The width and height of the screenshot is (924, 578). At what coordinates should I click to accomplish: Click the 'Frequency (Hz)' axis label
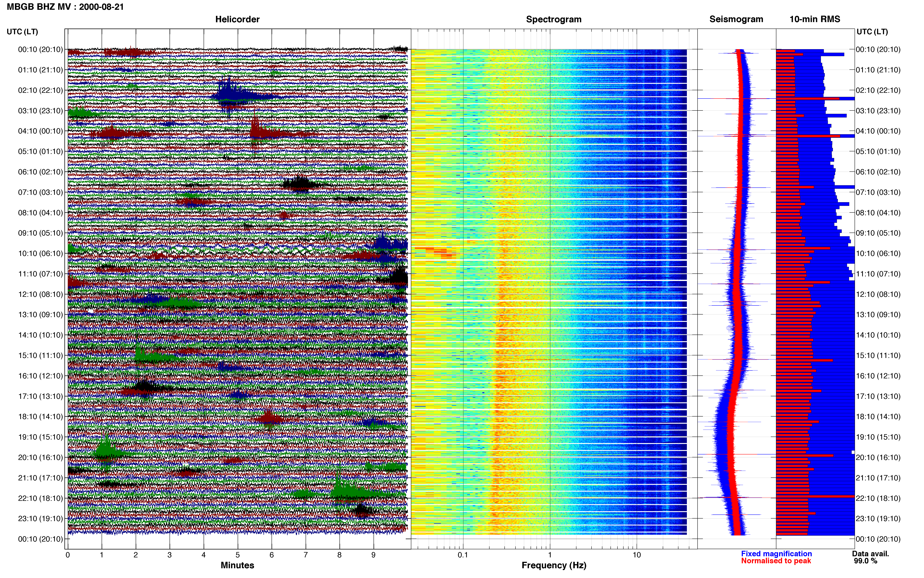tap(554, 565)
